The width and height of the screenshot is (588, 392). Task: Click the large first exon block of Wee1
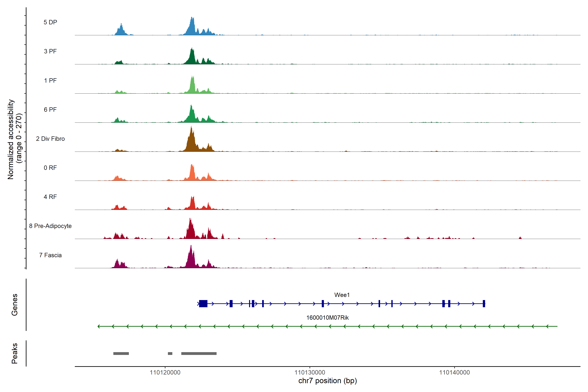click(203, 303)
